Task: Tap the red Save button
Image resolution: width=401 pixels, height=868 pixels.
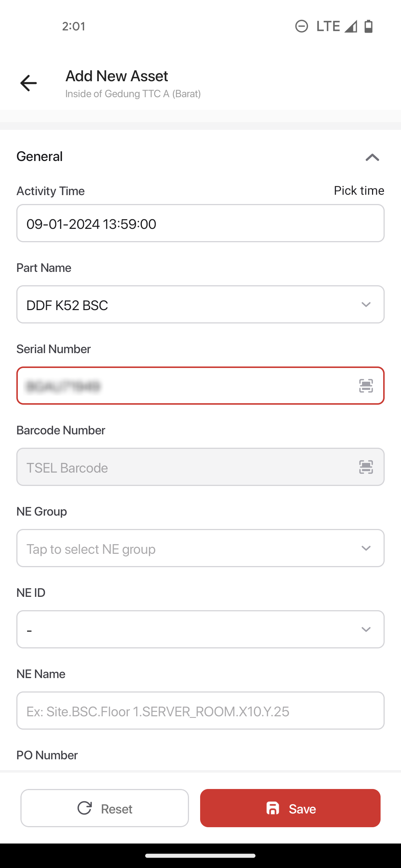Action: click(x=290, y=808)
